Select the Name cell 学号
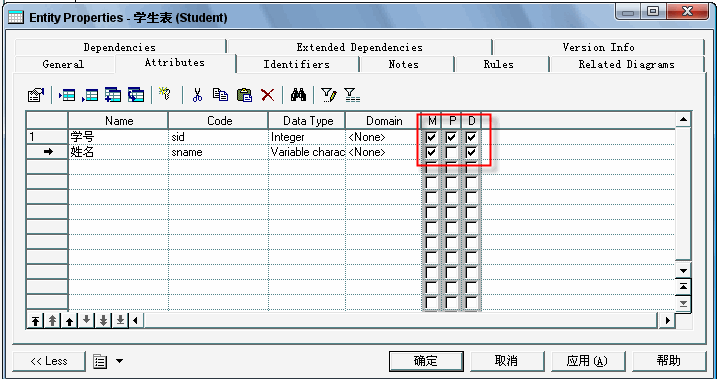The image size is (717, 379). 118,137
